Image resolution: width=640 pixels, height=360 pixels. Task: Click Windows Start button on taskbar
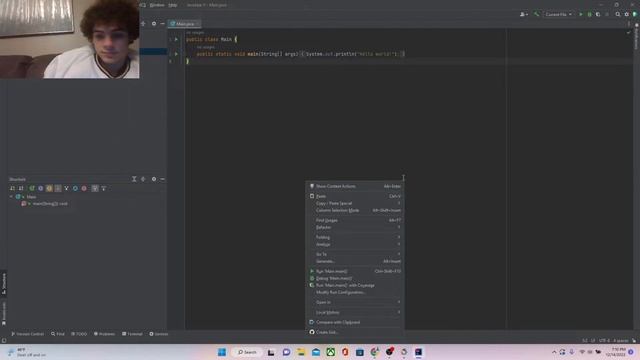coord(222,352)
